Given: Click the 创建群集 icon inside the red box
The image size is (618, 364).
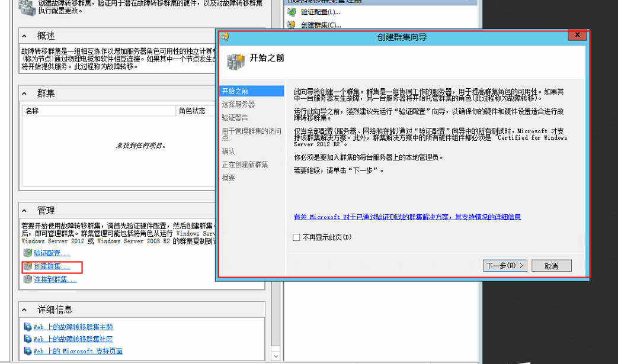Looking at the screenshot, I should point(27,266).
